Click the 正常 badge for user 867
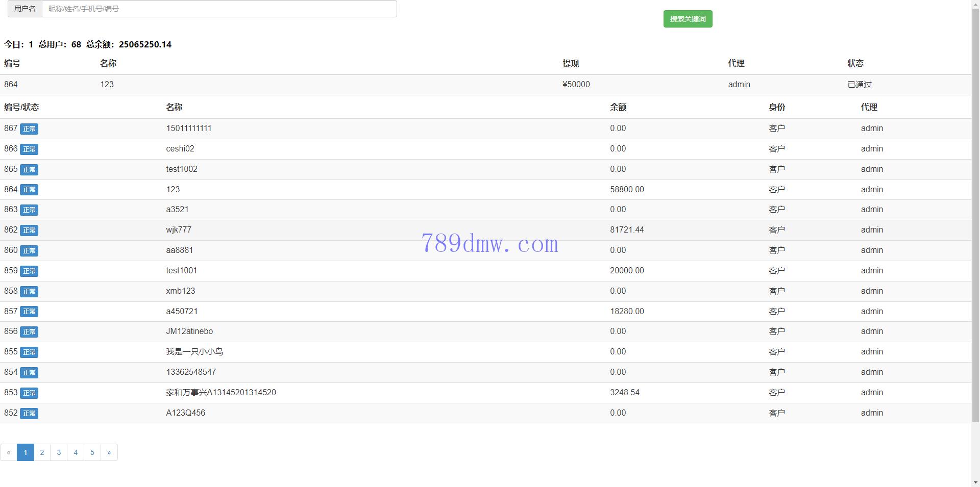Viewport: 980px width, 487px height. point(29,129)
